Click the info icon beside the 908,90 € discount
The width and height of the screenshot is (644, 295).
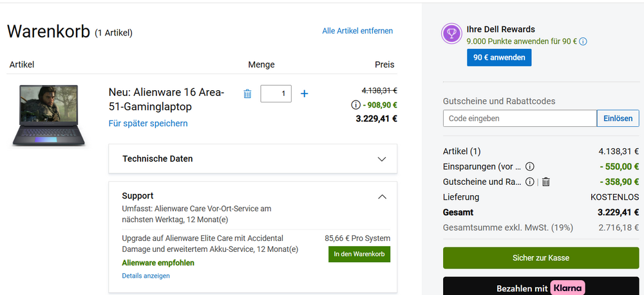pos(355,105)
